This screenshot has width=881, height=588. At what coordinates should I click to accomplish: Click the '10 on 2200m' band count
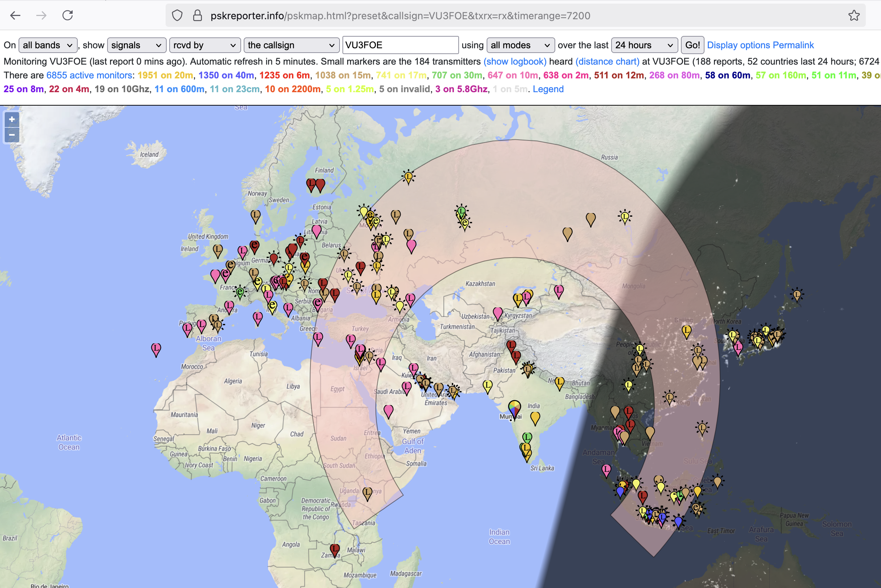(293, 89)
